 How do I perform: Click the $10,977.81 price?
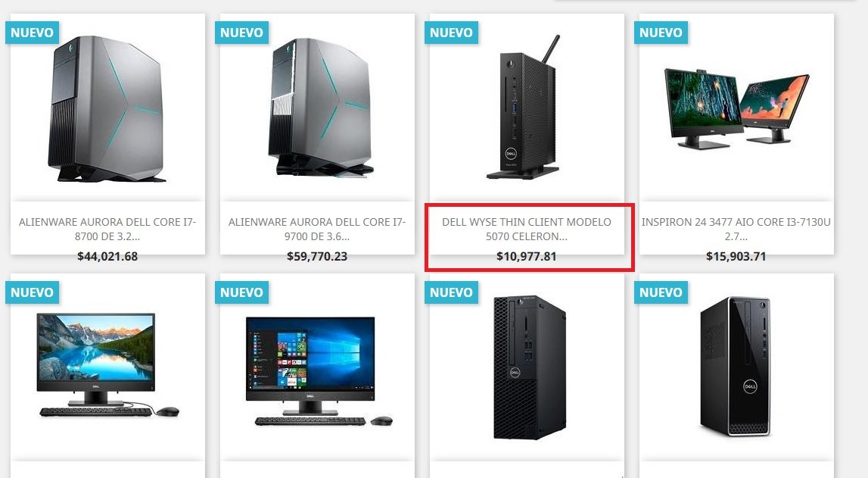527,257
